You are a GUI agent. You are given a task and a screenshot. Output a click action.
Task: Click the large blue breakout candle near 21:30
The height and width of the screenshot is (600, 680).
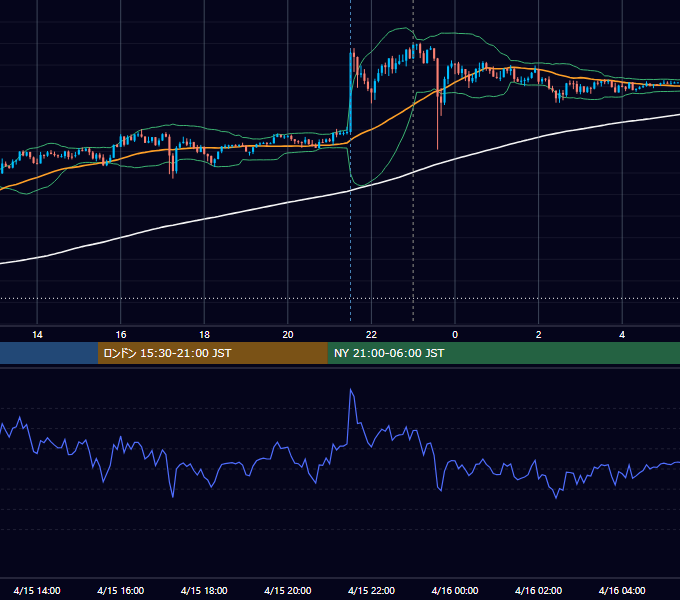(350, 91)
